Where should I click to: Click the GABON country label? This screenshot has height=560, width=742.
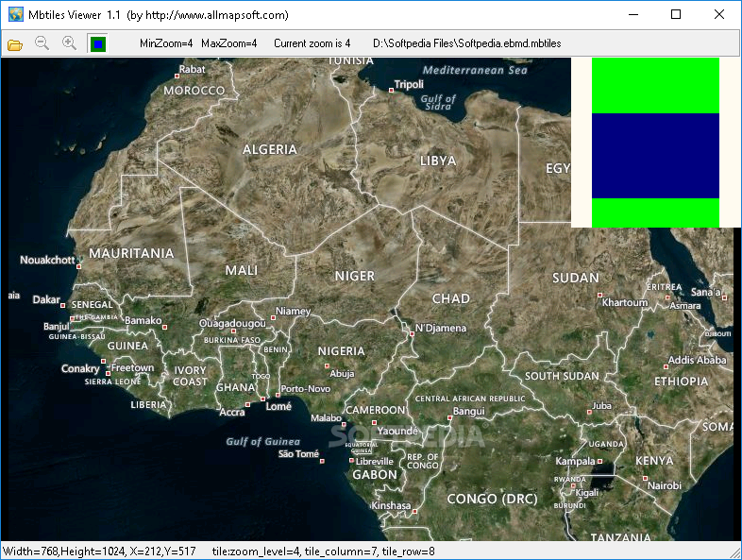click(x=375, y=475)
